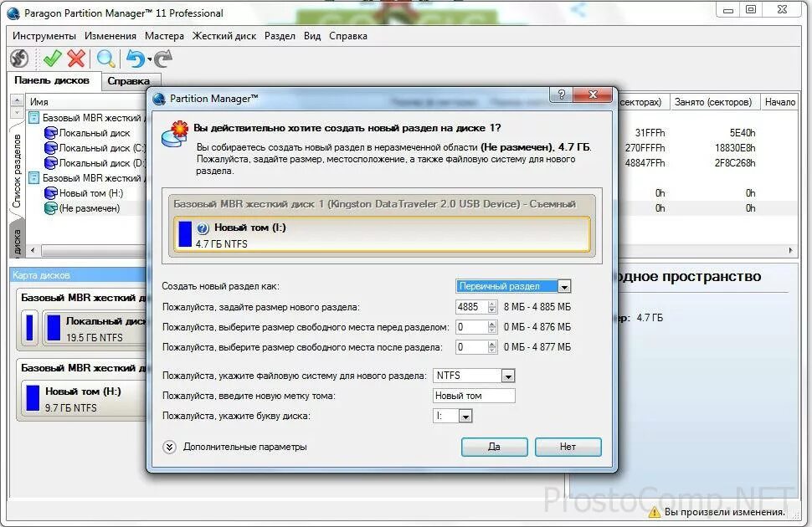
Task: Click the partition list scroll up arrow
Action: coord(17,100)
